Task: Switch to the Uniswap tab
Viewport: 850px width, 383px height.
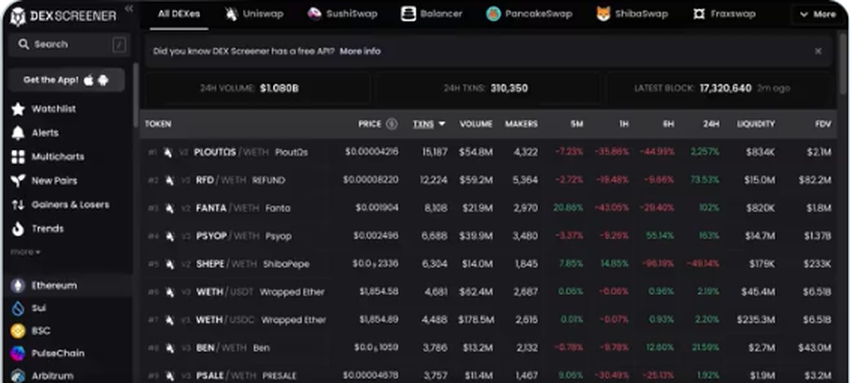Action: coord(254,14)
